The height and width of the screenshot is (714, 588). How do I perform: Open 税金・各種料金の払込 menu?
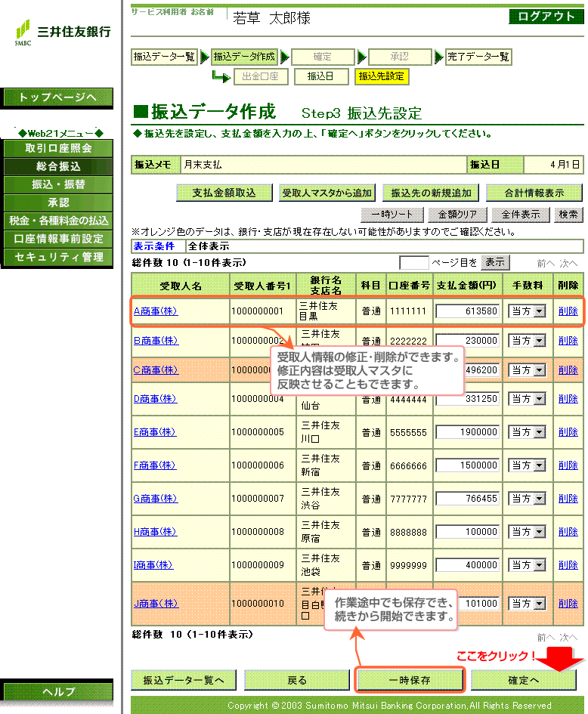(58, 221)
